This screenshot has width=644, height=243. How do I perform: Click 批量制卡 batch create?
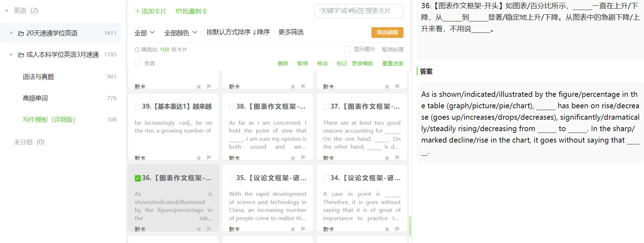coord(192,11)
